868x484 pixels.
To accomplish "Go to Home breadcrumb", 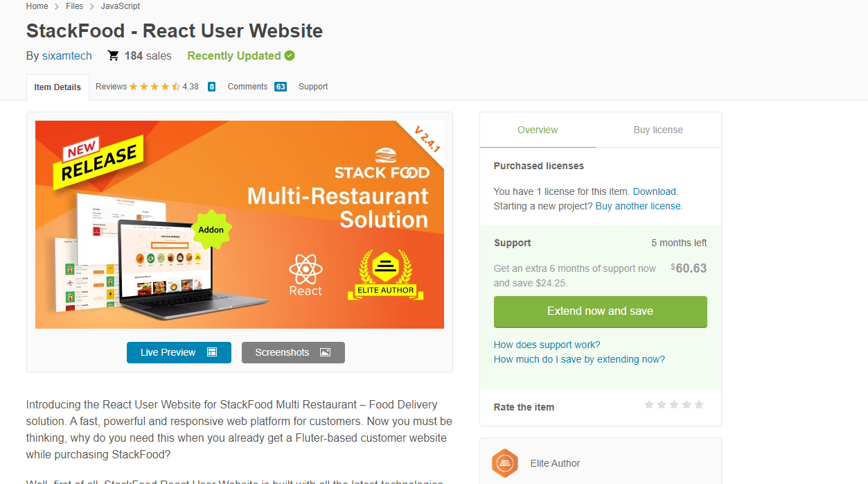I will pyautogui.click(x=37, y=6).
